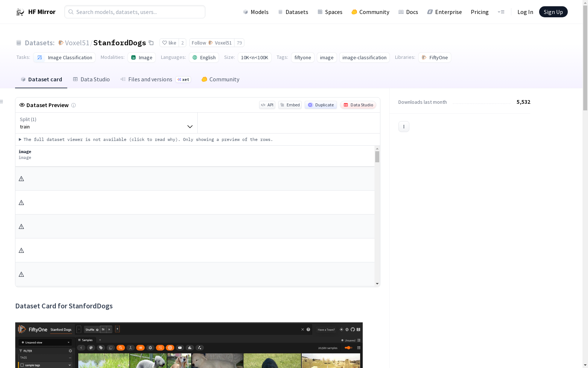Select the Image modality tag

(141, 57)
